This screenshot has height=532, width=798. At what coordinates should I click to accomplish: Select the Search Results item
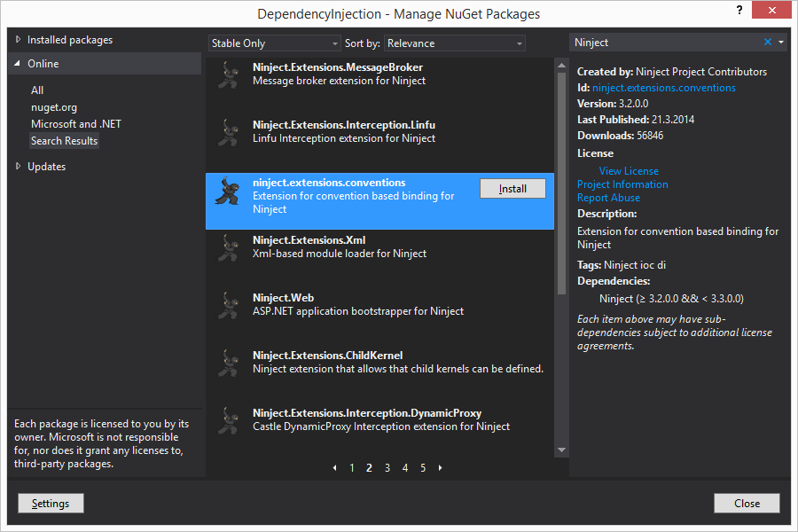point(64,141)
